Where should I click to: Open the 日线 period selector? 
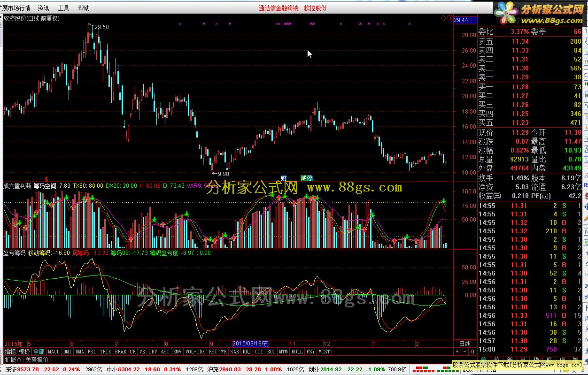(x=464, y=344)
